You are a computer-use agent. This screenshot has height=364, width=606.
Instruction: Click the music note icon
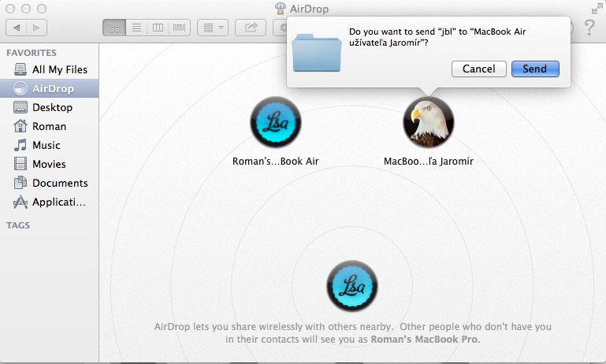20,145
